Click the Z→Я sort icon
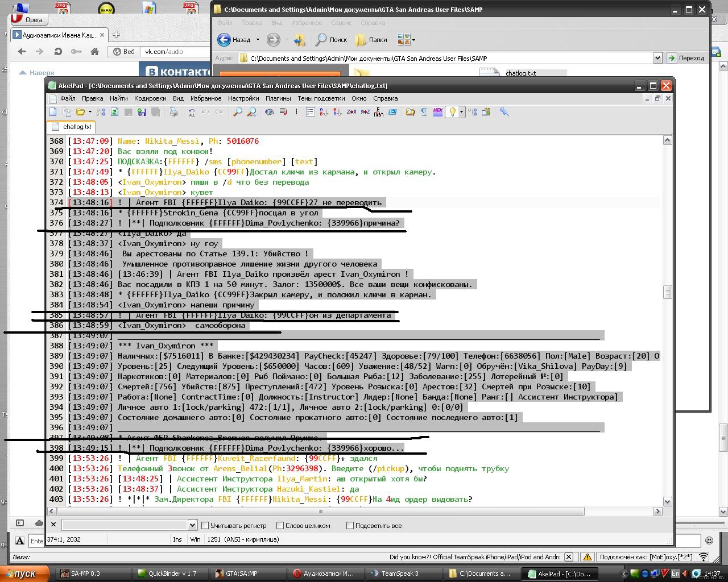The height and width of the screenshot is (582, 728). click(x=351, y=112)
